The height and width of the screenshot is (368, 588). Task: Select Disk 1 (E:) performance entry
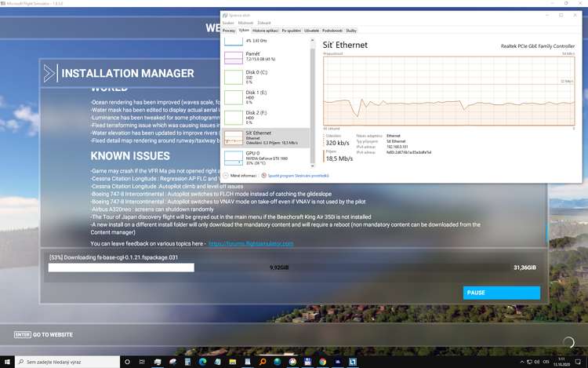[266, 97]
